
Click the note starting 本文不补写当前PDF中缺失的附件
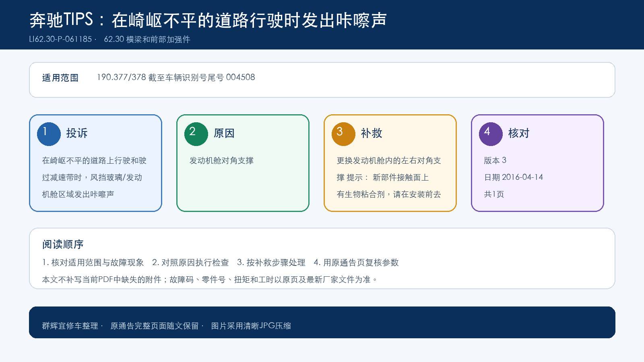[210, 280]
